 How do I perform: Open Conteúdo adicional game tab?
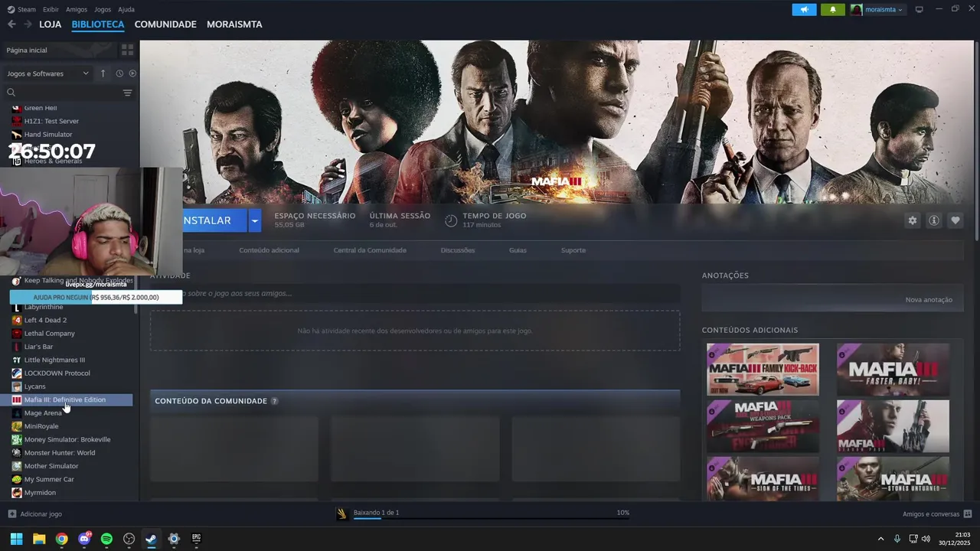tap(269, 250)
